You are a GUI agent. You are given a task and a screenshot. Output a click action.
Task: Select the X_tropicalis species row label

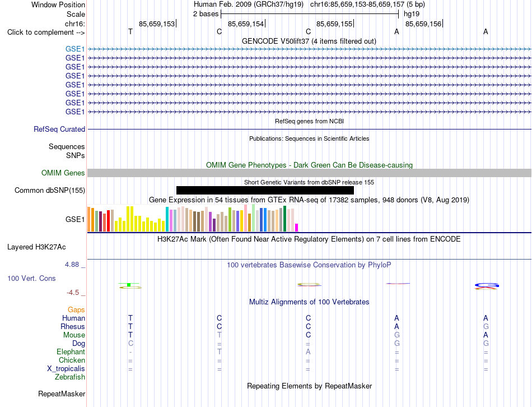(66, 369)
